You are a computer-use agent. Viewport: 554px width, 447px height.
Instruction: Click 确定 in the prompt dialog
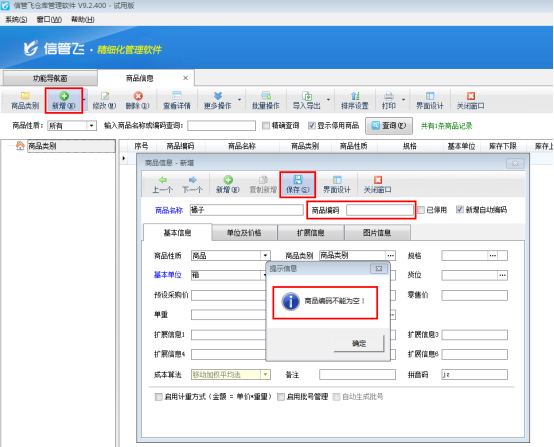coord(359,343)
